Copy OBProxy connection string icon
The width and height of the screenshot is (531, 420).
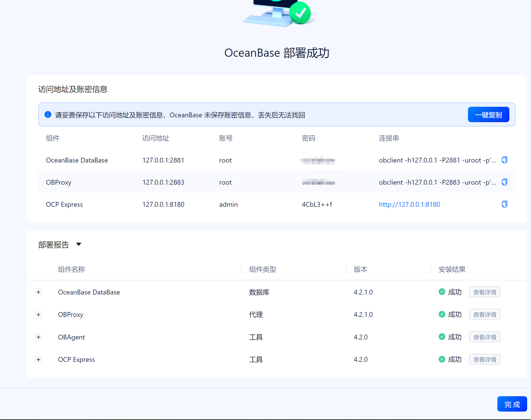505,182
